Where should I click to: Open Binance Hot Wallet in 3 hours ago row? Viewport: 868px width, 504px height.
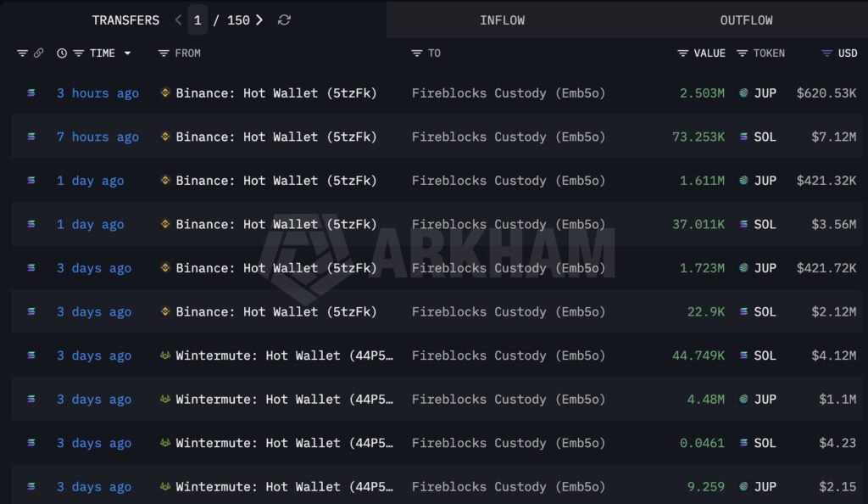[x=276, y=93]
